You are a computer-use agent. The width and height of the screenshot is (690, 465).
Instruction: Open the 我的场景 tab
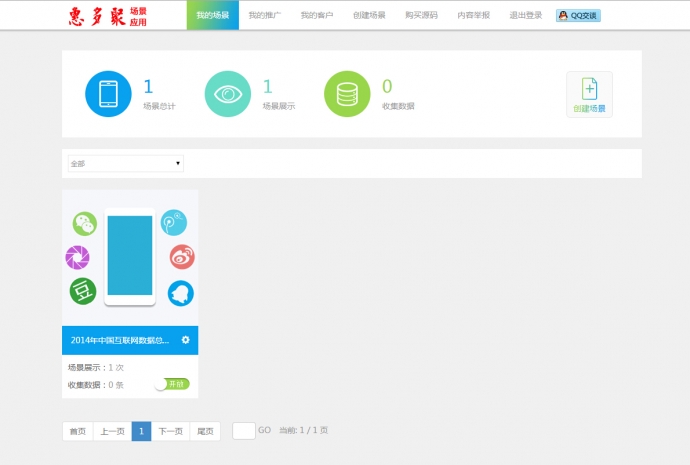[x=213, y=15]
